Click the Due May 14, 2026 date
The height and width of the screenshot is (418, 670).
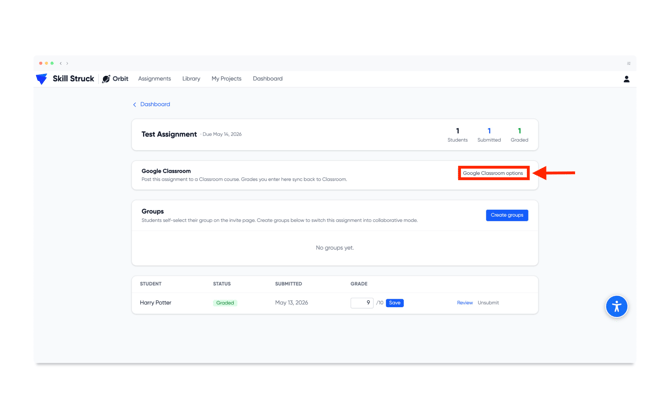pos(222,134)
